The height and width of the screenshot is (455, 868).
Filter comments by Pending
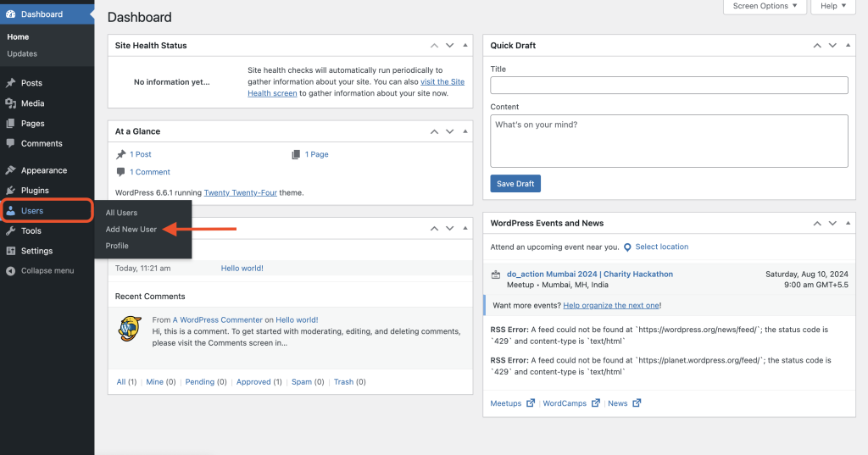point(199,382)
